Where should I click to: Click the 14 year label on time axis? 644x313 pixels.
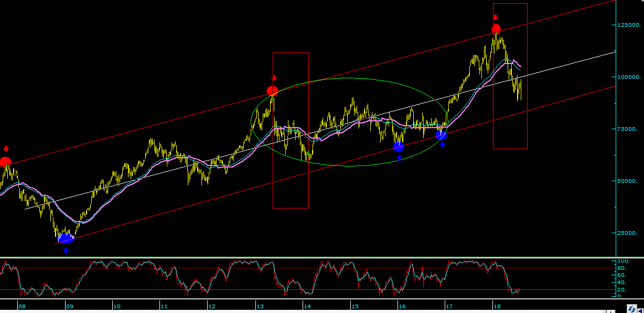[307, 306]
